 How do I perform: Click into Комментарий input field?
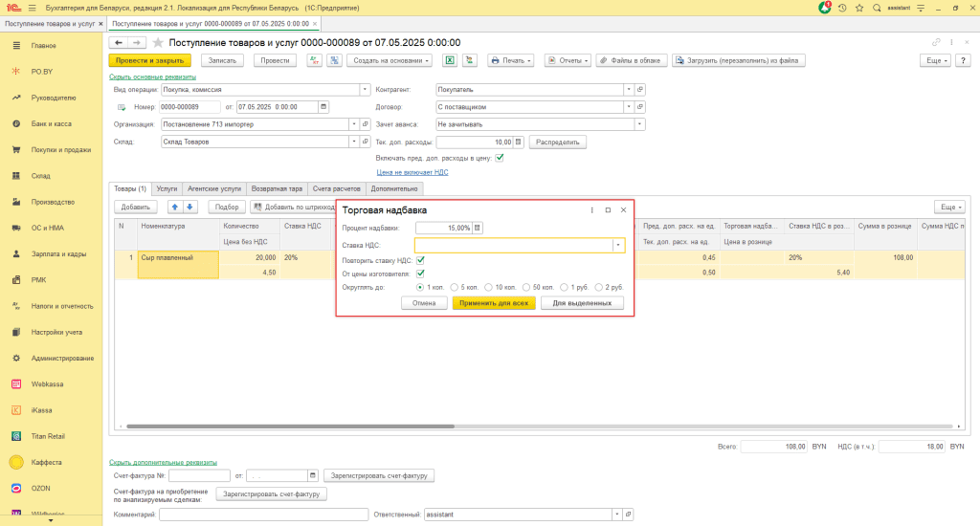coord(264,515)
